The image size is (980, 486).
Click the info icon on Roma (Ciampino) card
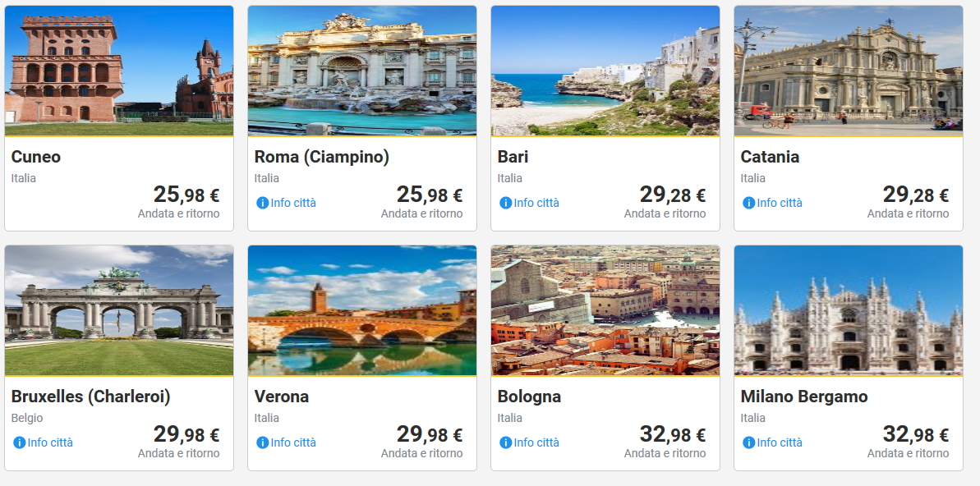(262, 203)
